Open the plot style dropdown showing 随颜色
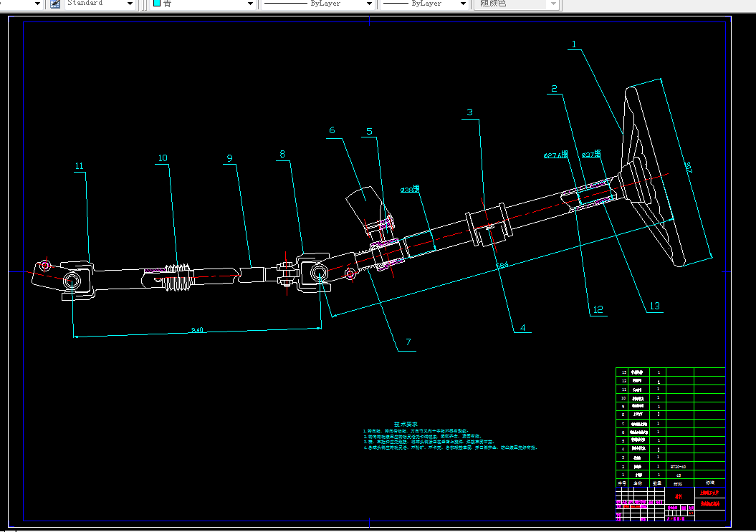The height and width of the screenshot is (532, 756). (x=553, y=4)
